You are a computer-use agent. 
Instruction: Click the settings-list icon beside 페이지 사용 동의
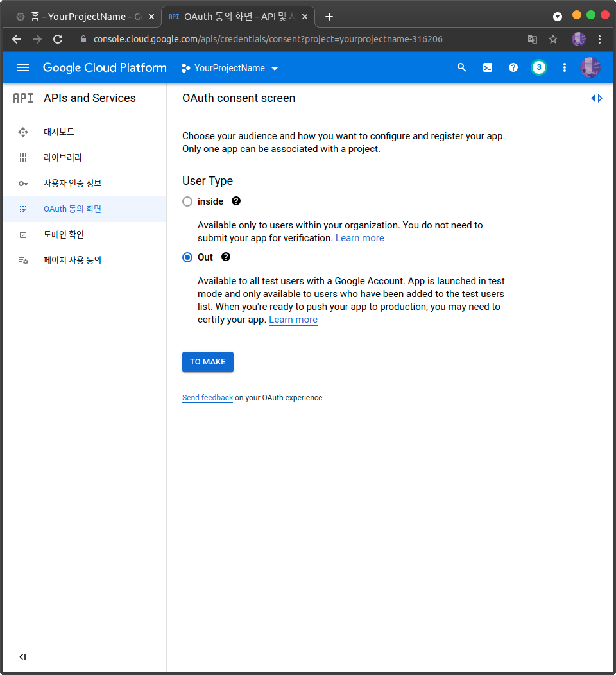[x=23, y=261]
